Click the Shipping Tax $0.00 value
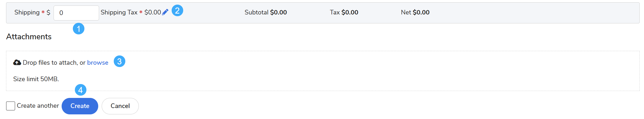 tap(152, 12)
